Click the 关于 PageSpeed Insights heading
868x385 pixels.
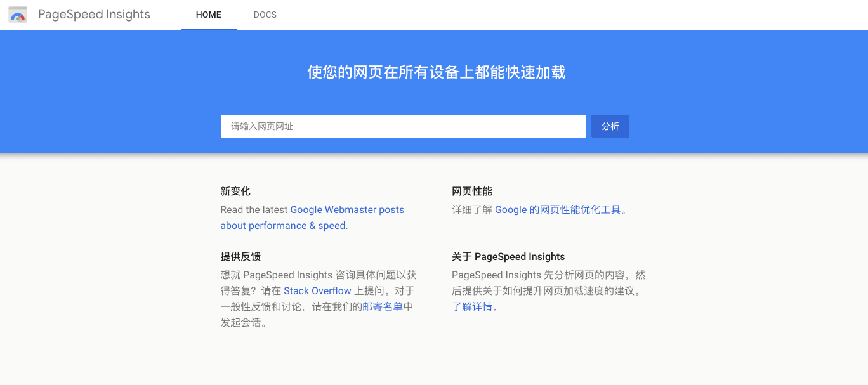[508, 257]
